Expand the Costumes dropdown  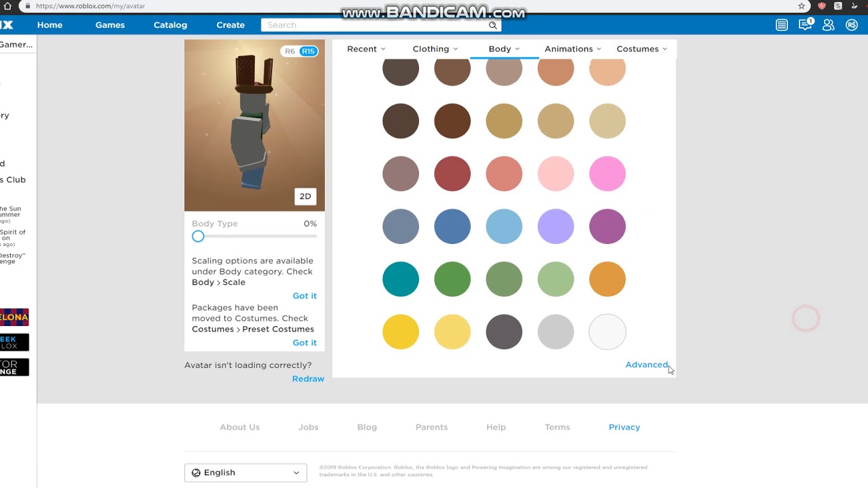coord(642,49)
